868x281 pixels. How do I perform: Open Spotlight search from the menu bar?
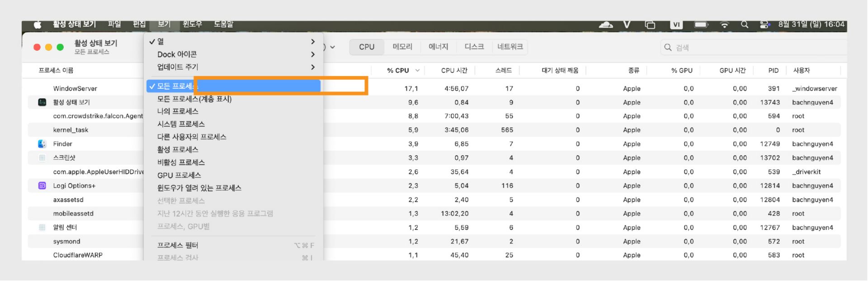[x=745, y=24]
